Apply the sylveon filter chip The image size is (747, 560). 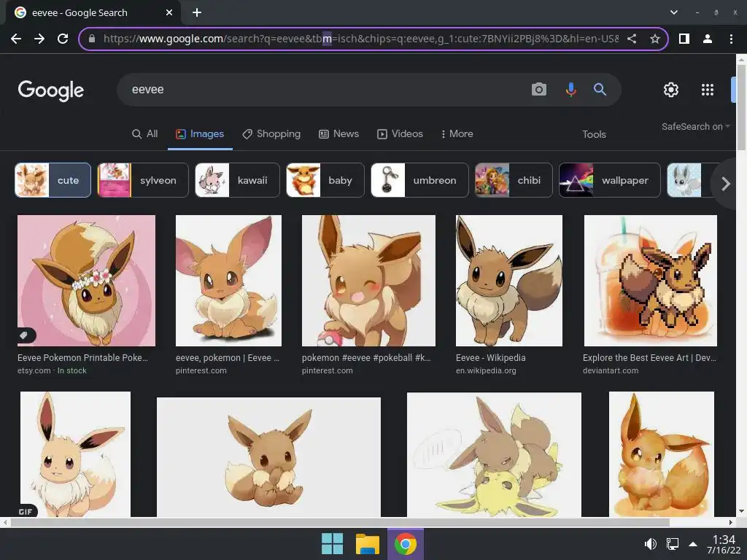[143, 180]
